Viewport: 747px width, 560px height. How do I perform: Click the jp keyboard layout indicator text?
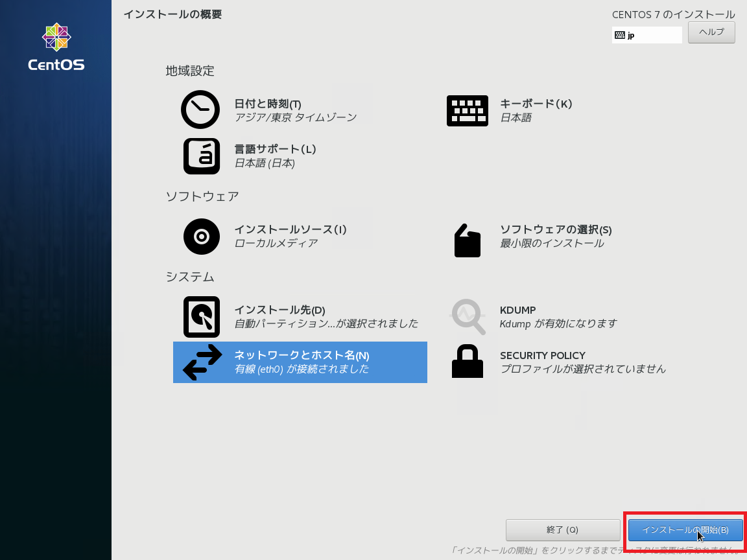[x=631, y=36]
